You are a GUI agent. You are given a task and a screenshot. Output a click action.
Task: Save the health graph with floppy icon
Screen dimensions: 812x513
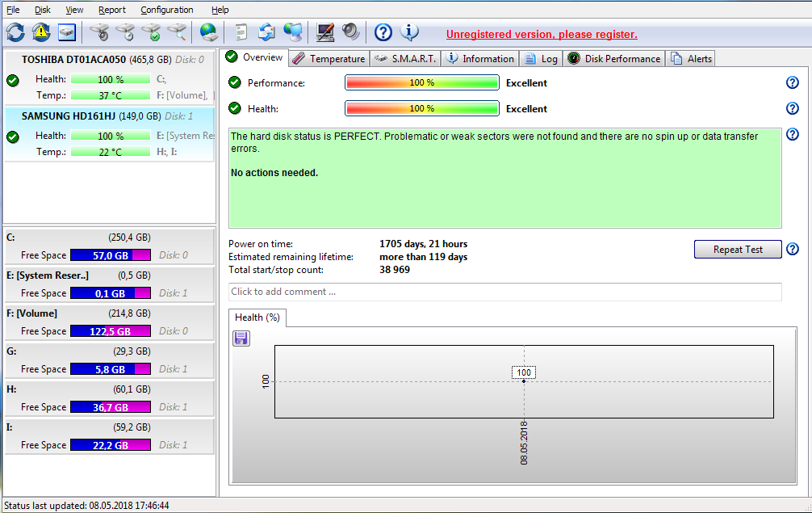pos(241,338)
